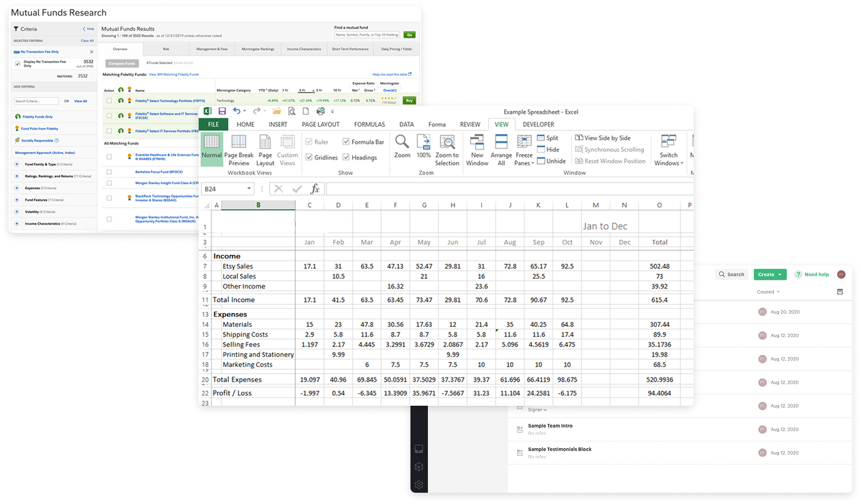Switch to the FORMULAS ribbon tab

pyautogui.click(x=369, y=125)
